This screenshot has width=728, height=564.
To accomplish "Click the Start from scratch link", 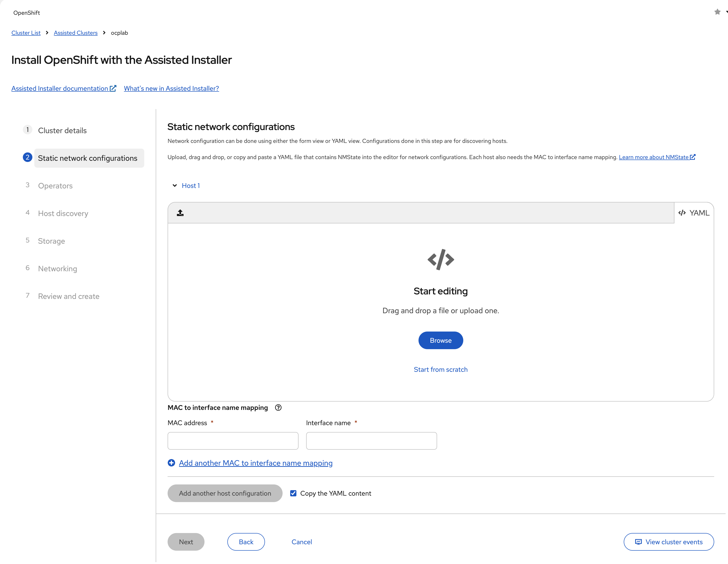I will 440,369.
